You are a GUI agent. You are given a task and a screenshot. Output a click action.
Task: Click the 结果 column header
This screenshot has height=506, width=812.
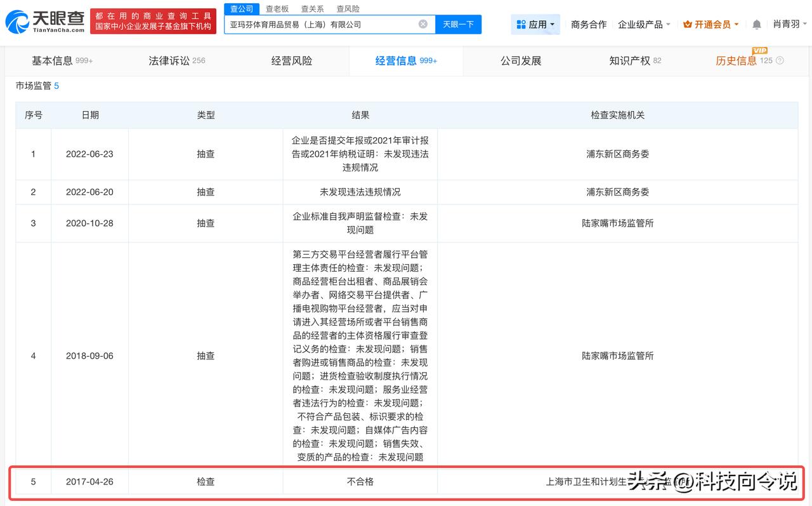pos(360,115)
